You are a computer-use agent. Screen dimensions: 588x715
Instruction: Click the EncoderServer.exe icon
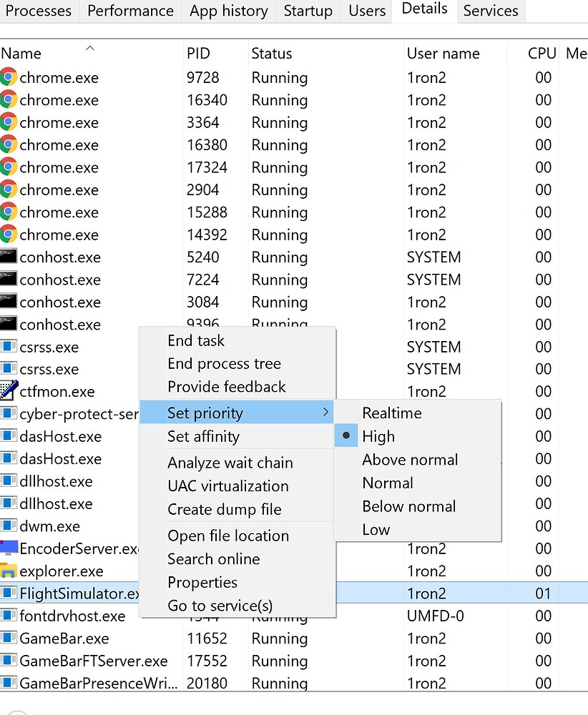pyautogui.click(x=9, y=548)
